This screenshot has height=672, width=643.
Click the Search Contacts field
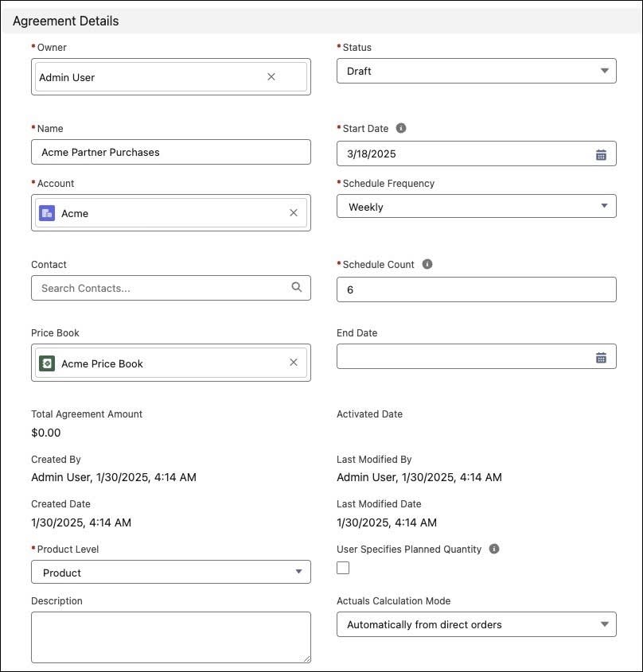[159, 288]
